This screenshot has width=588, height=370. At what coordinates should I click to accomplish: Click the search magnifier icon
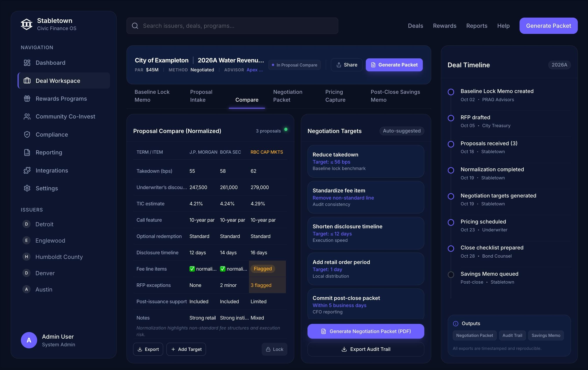coord(135,26)
